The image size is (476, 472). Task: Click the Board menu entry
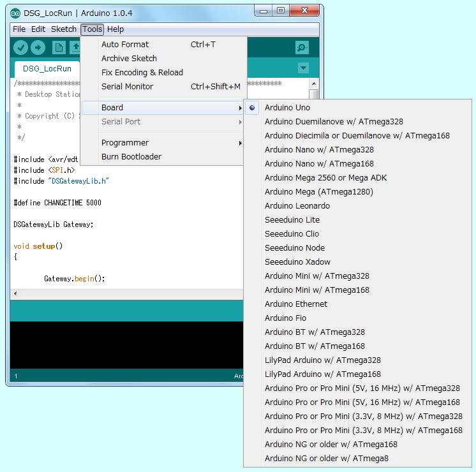coord(163,108)
